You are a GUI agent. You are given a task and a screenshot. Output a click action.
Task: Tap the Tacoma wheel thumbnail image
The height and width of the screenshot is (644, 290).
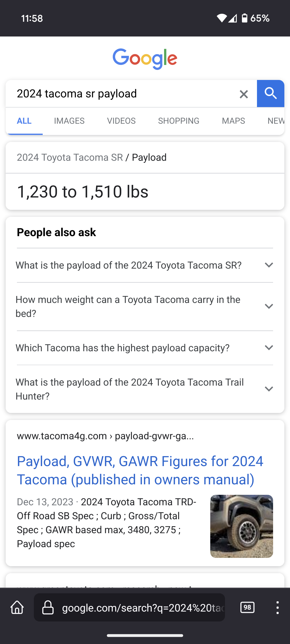pos(241,526)
